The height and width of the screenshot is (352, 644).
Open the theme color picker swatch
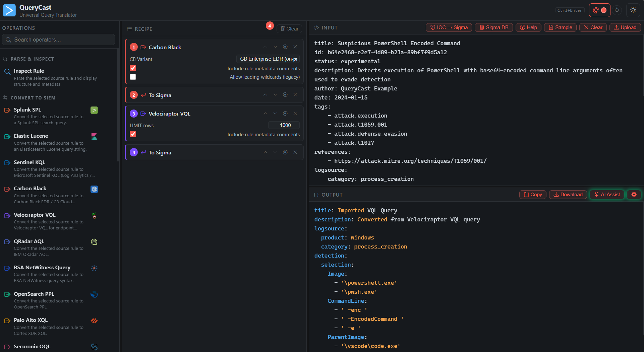tap(600, 10)
